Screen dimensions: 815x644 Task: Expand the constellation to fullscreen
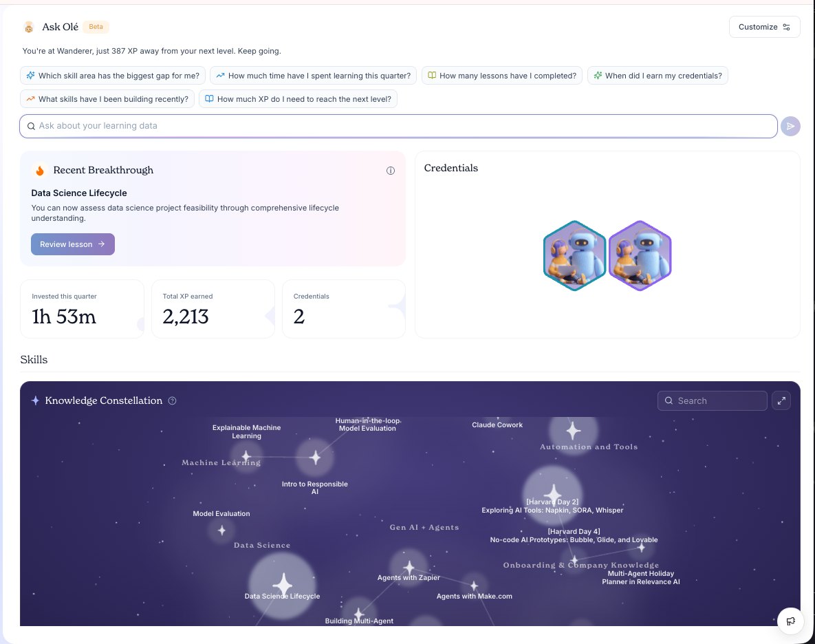tap(781, 400)
